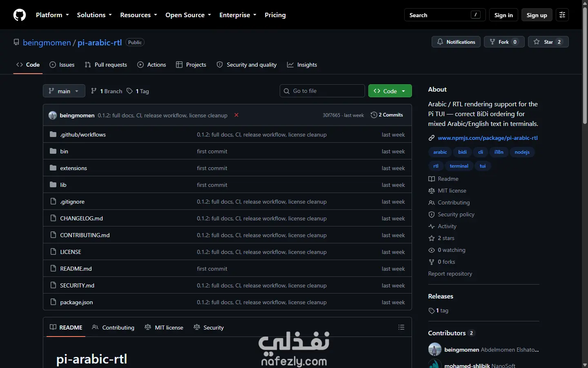Click the Report repository link

[450, 274]
